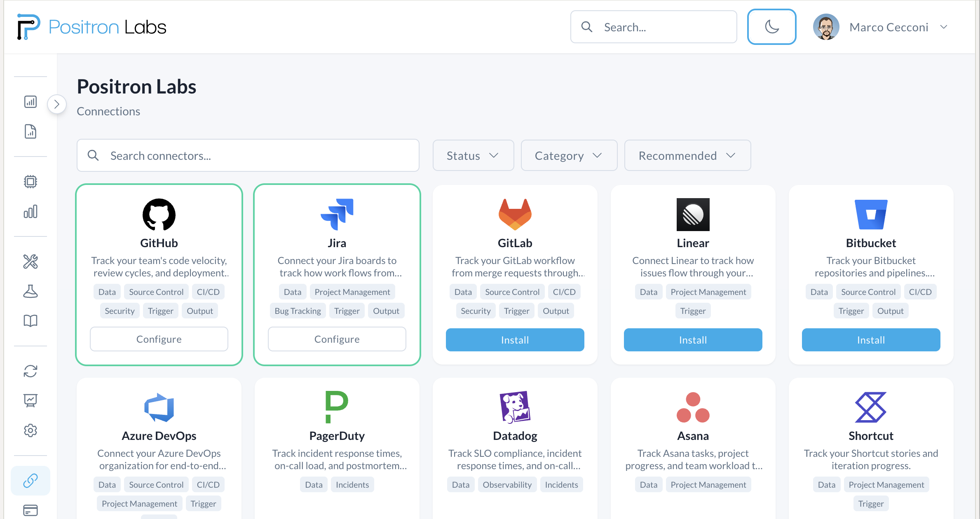
Task: Expand the Marco Cecconi account menu
Action: tap(944, 27)
